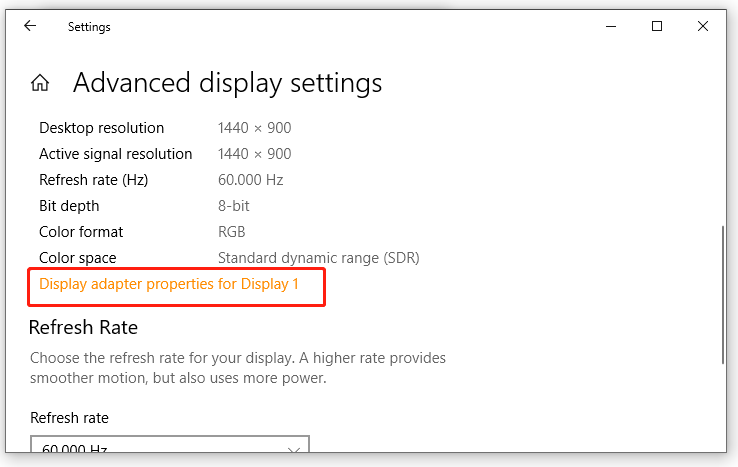Click the Settings window title text
Viewport: 738px width, 467px height.
(x=89, y=27)
